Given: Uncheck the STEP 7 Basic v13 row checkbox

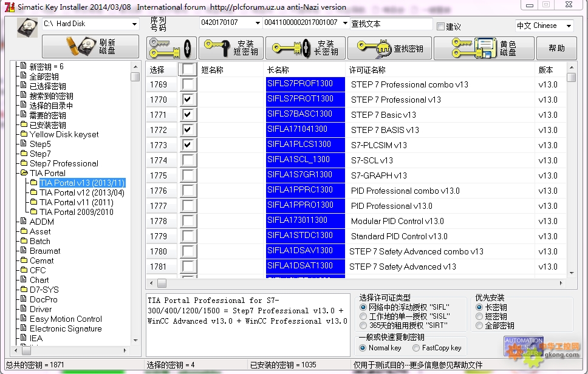Looking at the screenshot, I should point(188,114).
